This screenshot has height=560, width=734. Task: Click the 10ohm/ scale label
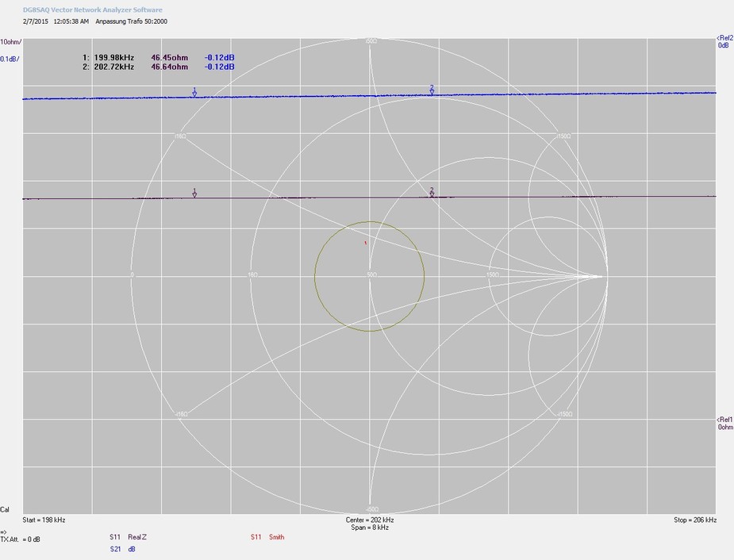tap(11, 41)
